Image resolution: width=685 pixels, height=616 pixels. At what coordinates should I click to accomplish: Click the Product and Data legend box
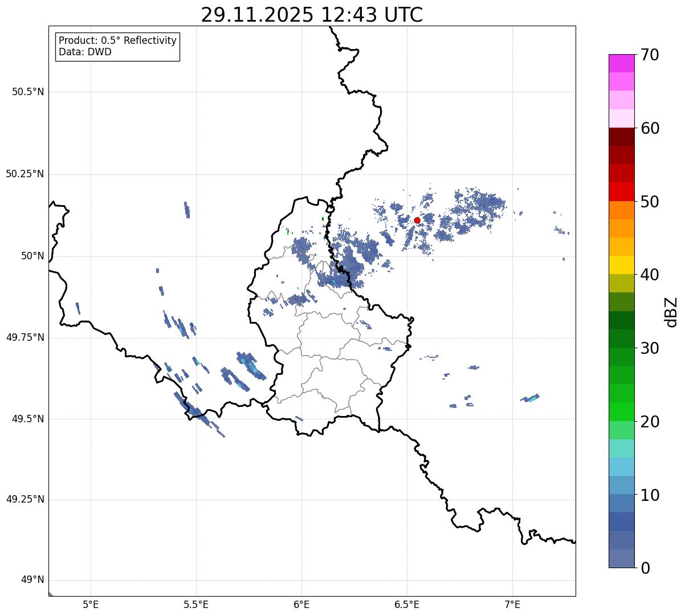point(117,47)
